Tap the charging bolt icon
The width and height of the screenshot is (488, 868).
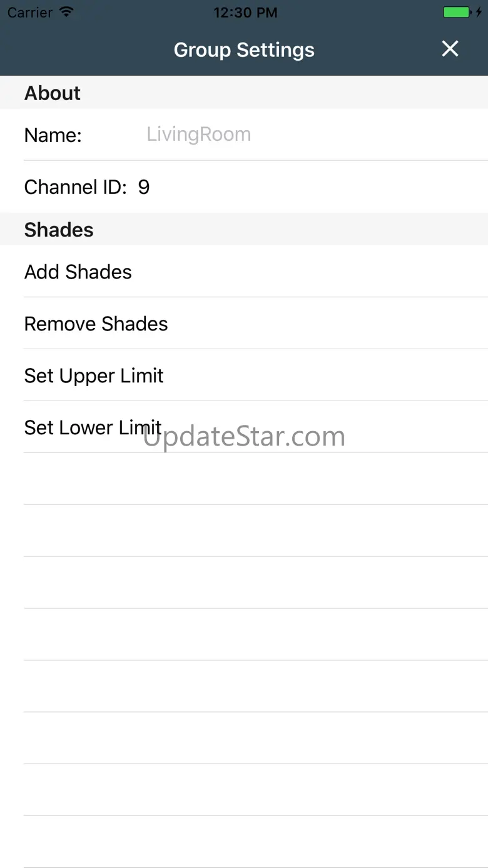click(479, 12)
